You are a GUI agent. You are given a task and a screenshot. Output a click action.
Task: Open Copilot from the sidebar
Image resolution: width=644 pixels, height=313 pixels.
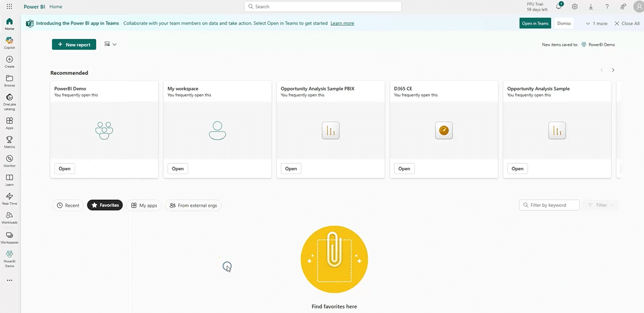(x=9, y=43)
